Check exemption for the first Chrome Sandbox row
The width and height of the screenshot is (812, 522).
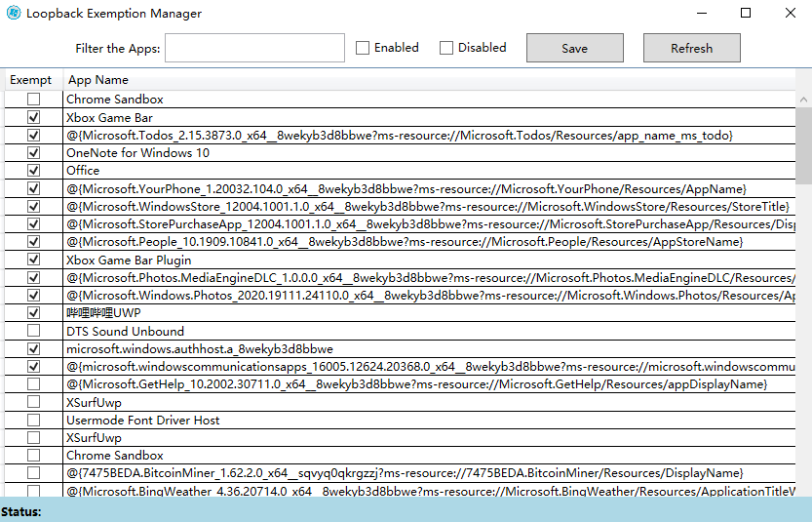pos(34,99)
